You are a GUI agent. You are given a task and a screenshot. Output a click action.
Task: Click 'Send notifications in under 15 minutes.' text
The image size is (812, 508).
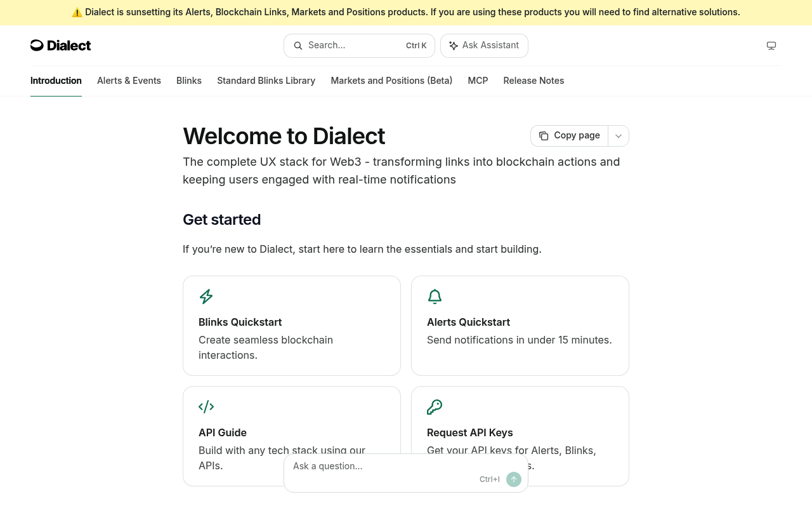pyautogui.click(x=520, y=340)
